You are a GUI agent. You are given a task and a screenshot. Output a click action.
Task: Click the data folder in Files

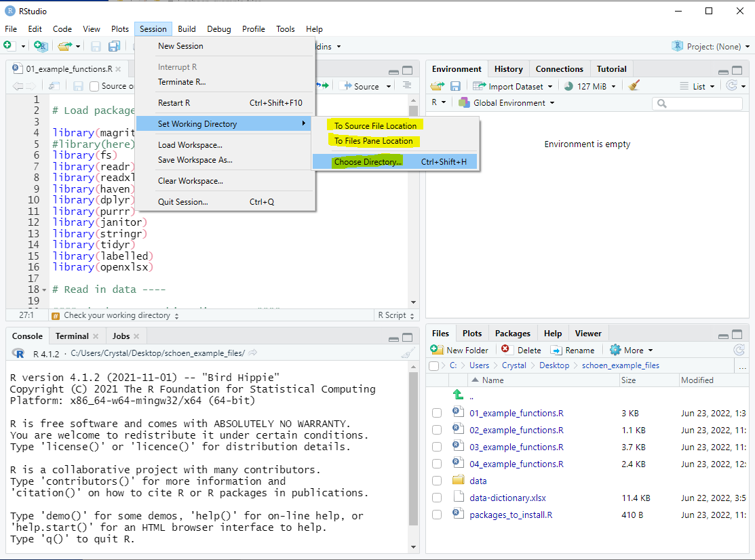point(478,481)
